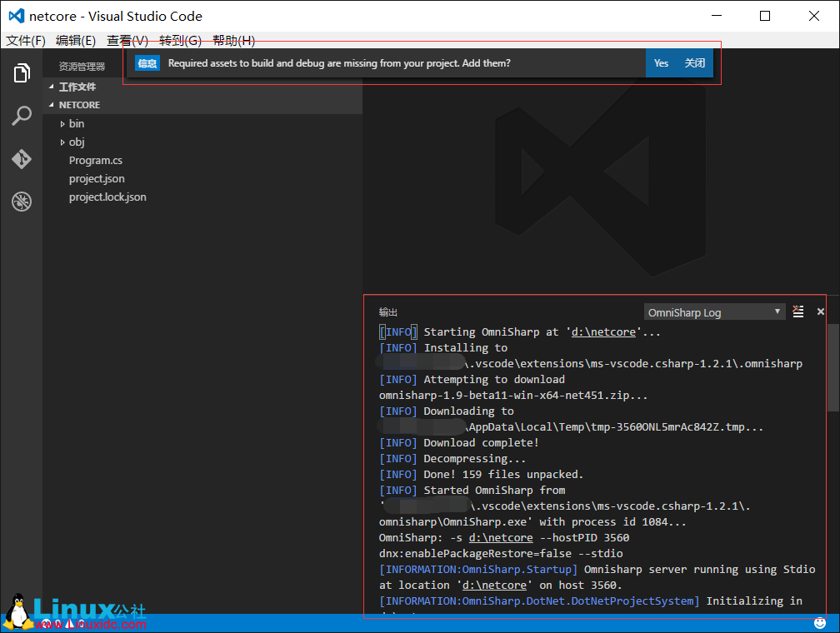Open the Git source control view
Viewport: 840px width, 633px height.
(x=22, y=159)
